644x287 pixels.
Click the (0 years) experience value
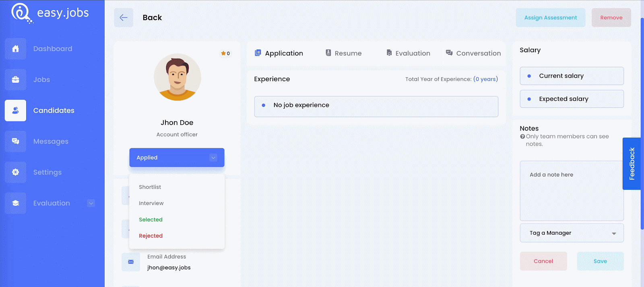[x=485, y=79]
